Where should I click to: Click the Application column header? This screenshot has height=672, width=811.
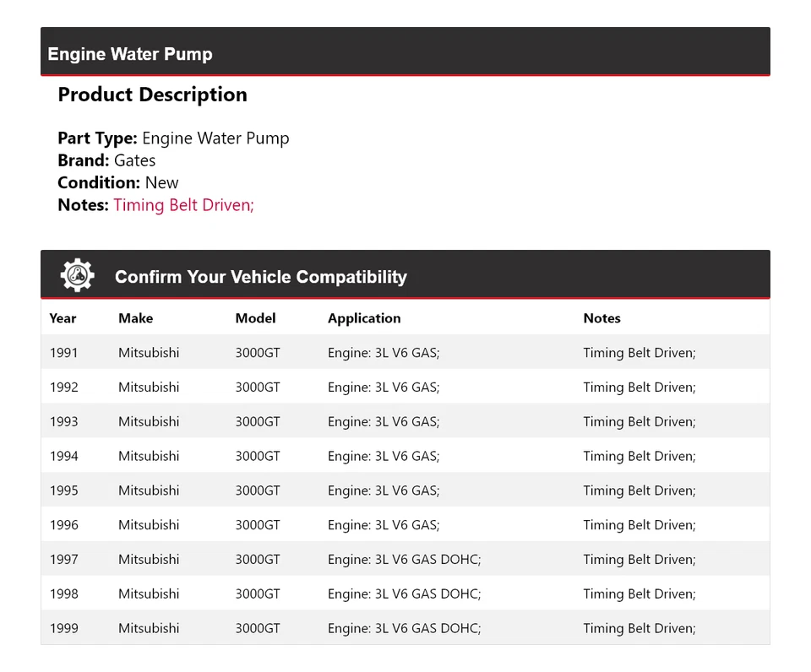click(364, 318)
